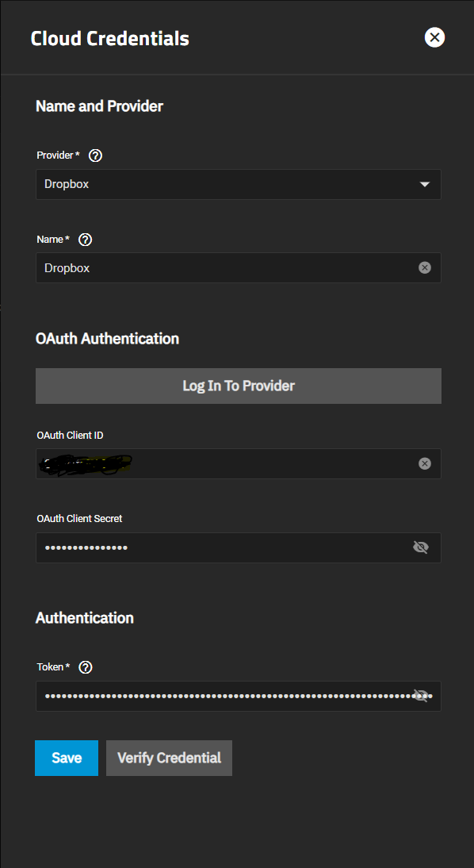Image resolution: width=474 pixels, height=868 pixels.
Task: Save the cloud credential
Action: (67, 758)
